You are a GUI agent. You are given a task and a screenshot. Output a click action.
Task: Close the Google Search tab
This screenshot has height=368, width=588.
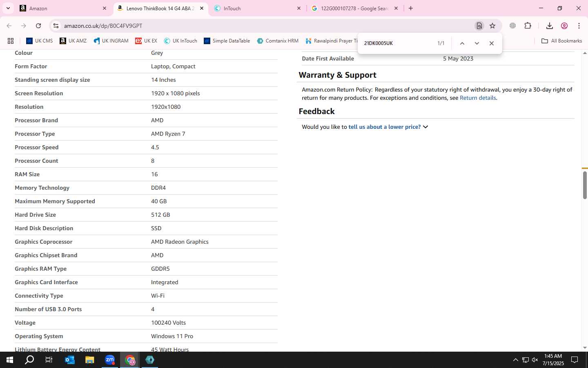[x=396, y=8]
